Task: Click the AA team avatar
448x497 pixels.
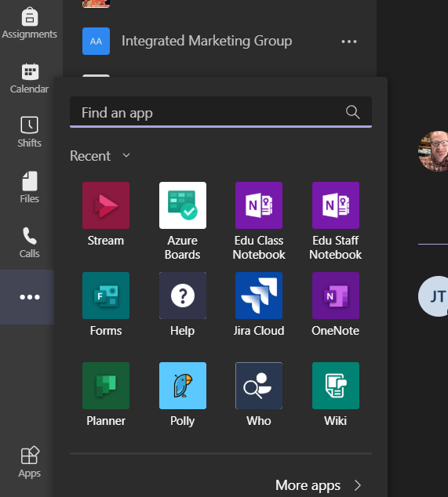Action: click(x=97, y=41)
